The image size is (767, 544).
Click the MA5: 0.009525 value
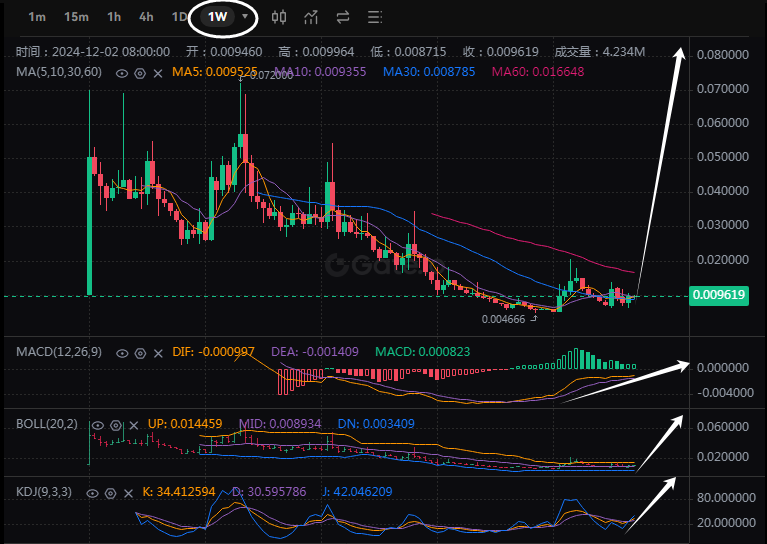pyautogui.click(x=215, y=72)
